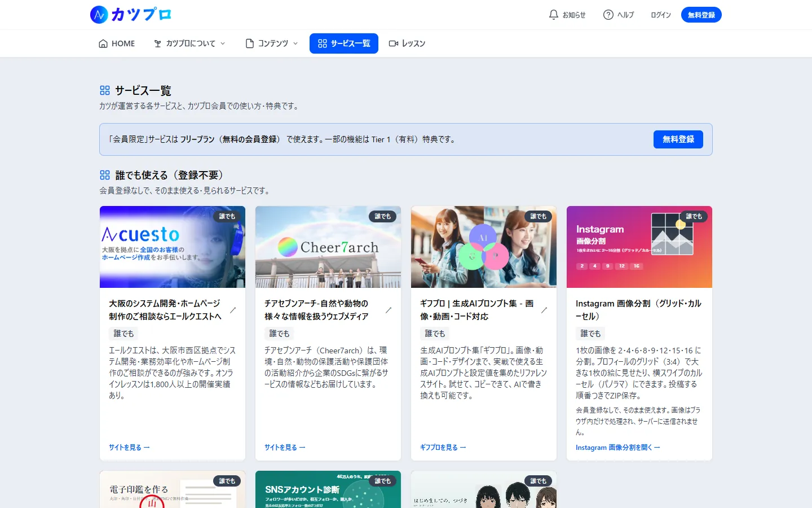
Task: Click the grid icon beside サービス一覧 heading
Action: (x=105, y=90)
